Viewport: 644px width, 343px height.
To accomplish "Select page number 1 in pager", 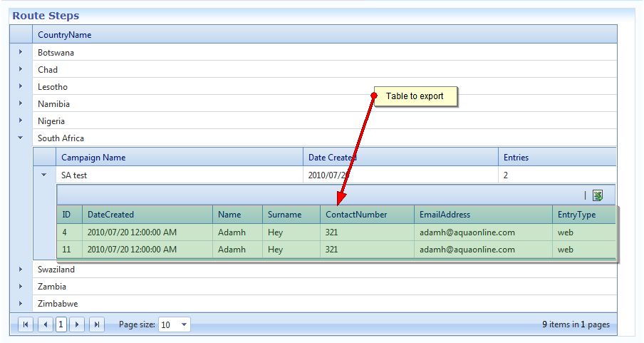I will [61, 324].
